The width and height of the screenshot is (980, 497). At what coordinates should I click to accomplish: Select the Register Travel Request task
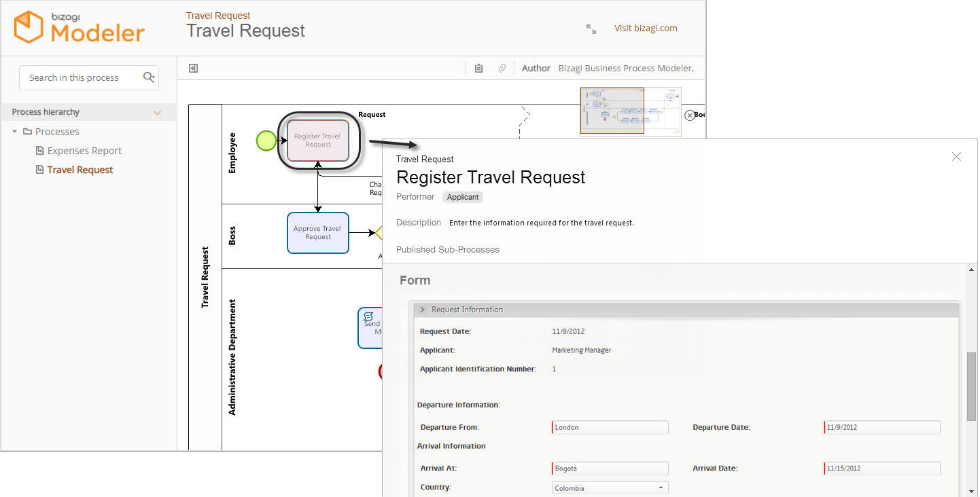click(318, 141)
